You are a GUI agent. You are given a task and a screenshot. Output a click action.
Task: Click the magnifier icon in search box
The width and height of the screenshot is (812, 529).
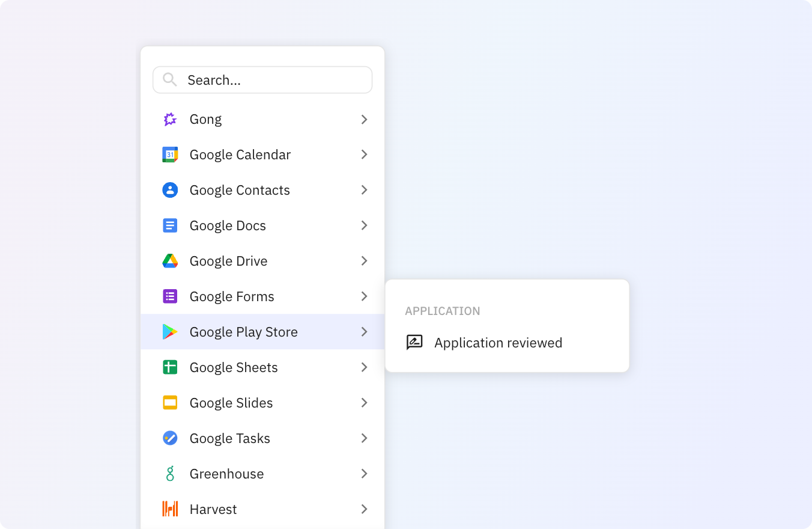[x=169, y=80]
